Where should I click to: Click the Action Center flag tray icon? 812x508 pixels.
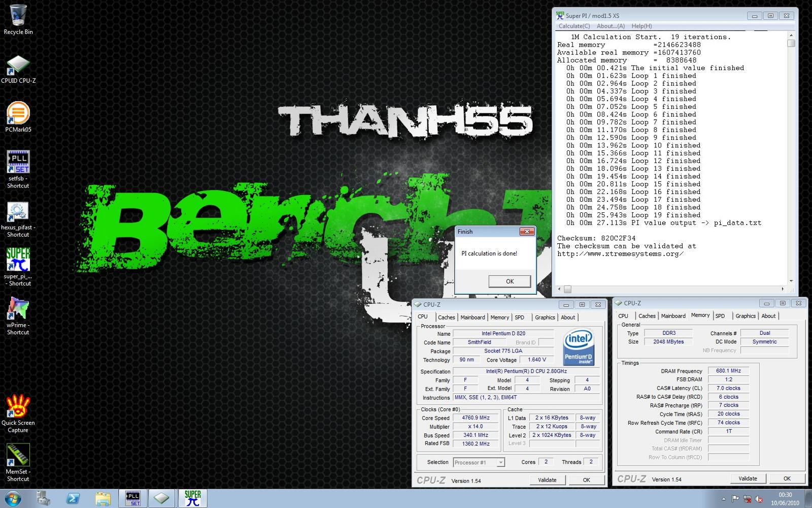point(735,499)
